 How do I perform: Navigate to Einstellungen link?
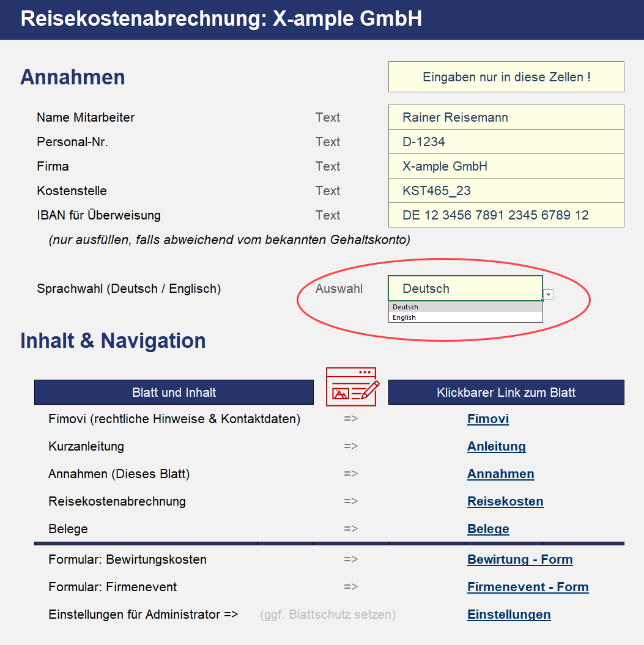click(509, 614)
